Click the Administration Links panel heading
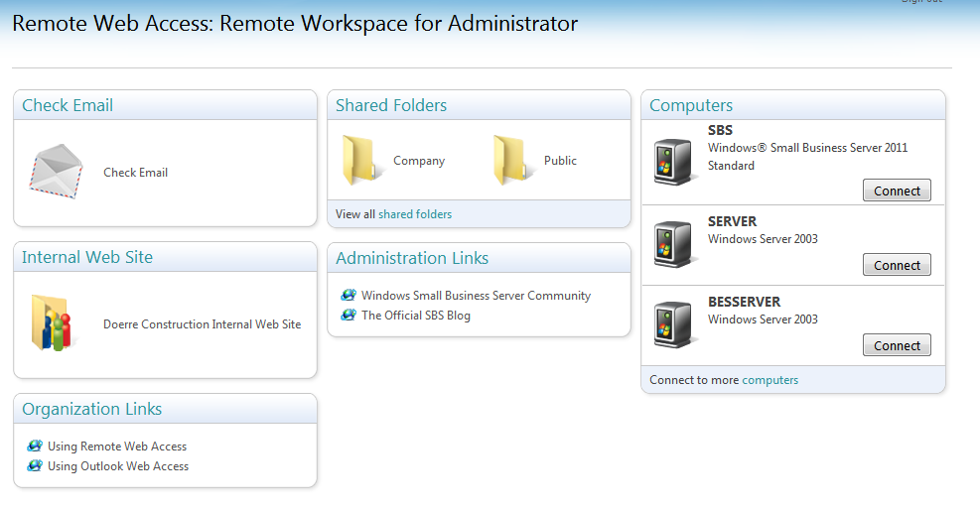980x511 pixels. pos(412,258)
